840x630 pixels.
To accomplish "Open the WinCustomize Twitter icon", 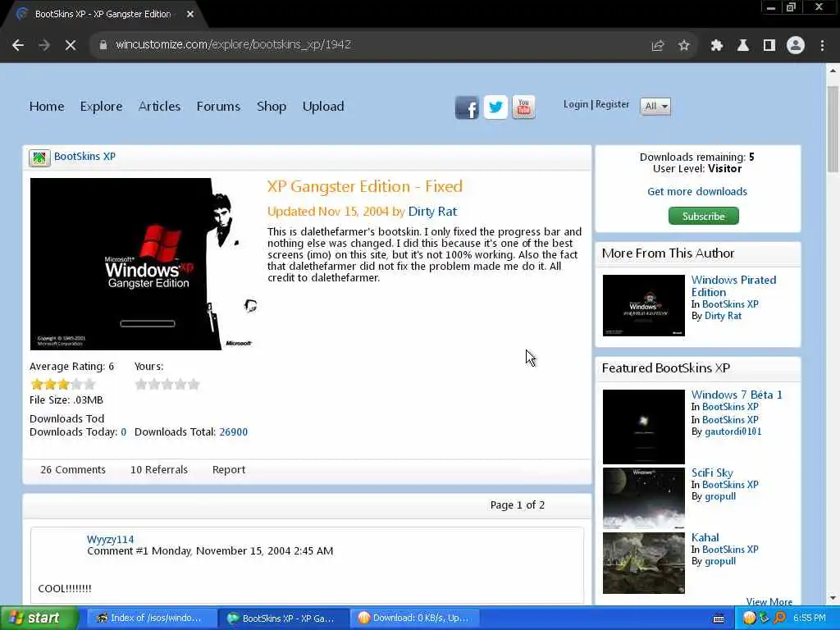I will (495, 107).
